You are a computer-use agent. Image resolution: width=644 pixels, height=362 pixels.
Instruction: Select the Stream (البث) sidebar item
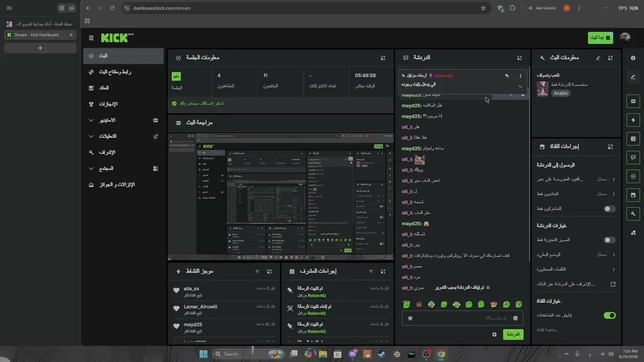click(x=123, y=56)
